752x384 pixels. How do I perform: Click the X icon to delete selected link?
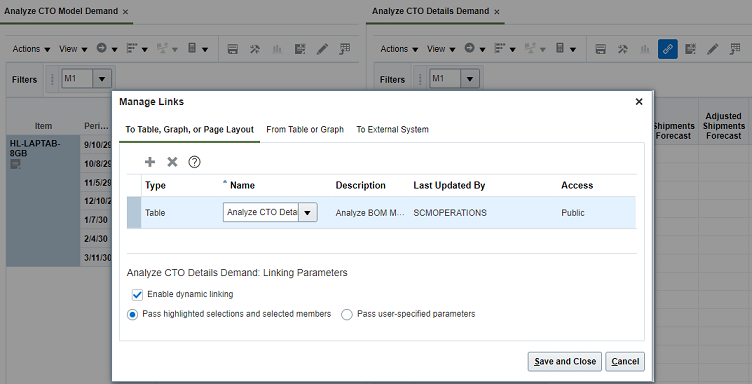tap(172, 162)
